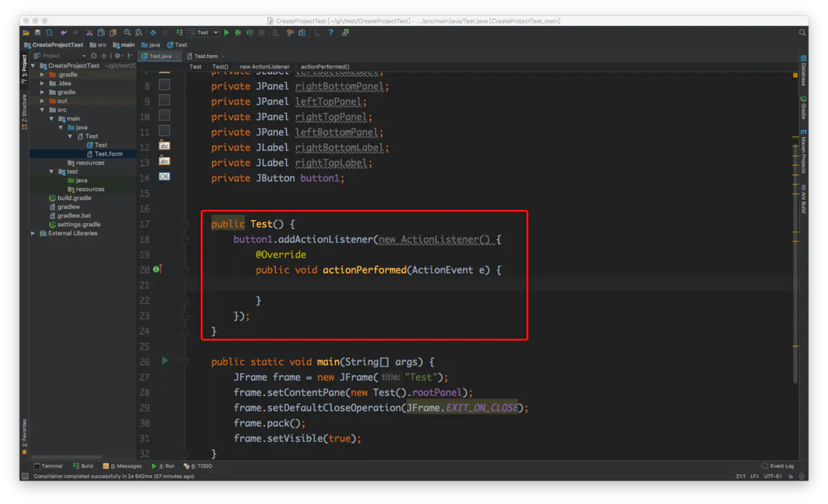Click the hide Project panel icon

(x=130, y=56)
